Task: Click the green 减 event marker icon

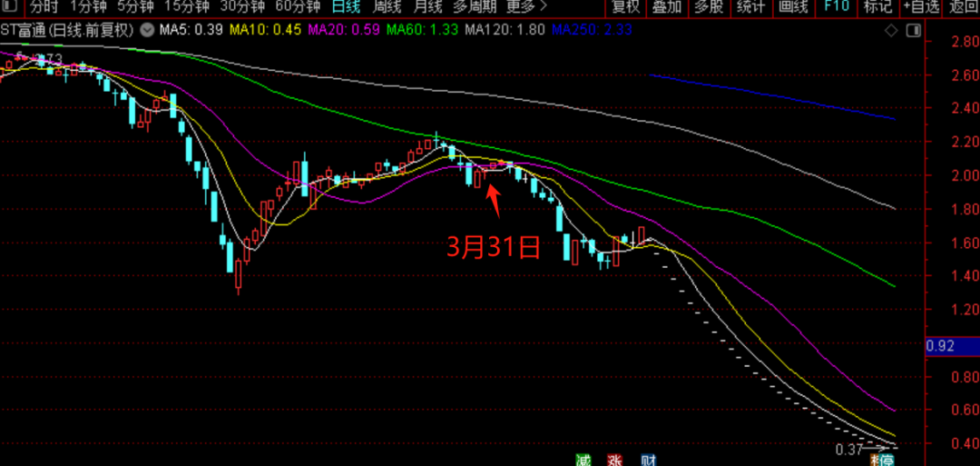Action: pyautogui.click(x=583, y=460)
